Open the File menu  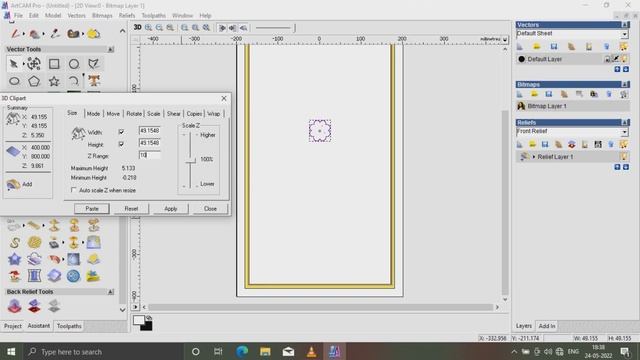(18, 16)
